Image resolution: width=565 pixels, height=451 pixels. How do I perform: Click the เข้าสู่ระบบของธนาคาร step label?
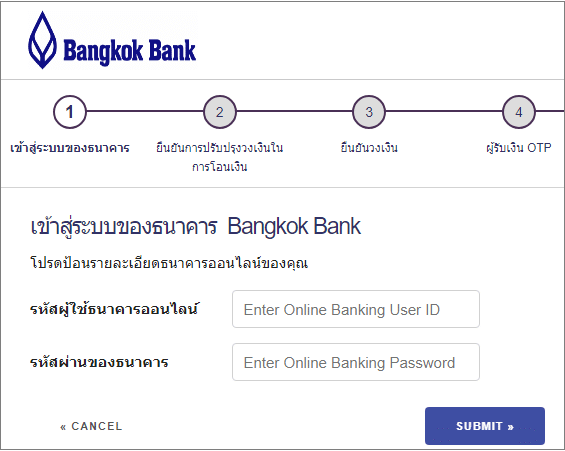(x=70, y=148)
